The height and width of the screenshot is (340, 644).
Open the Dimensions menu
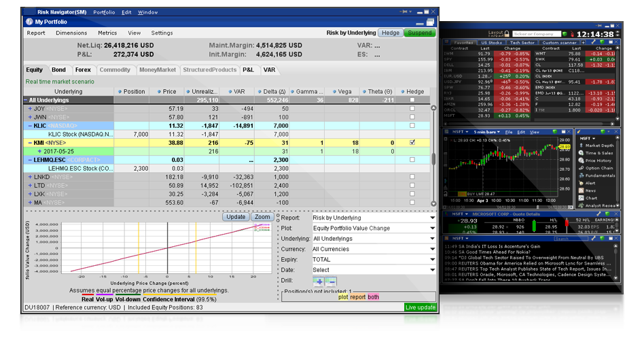pos(71,33)
